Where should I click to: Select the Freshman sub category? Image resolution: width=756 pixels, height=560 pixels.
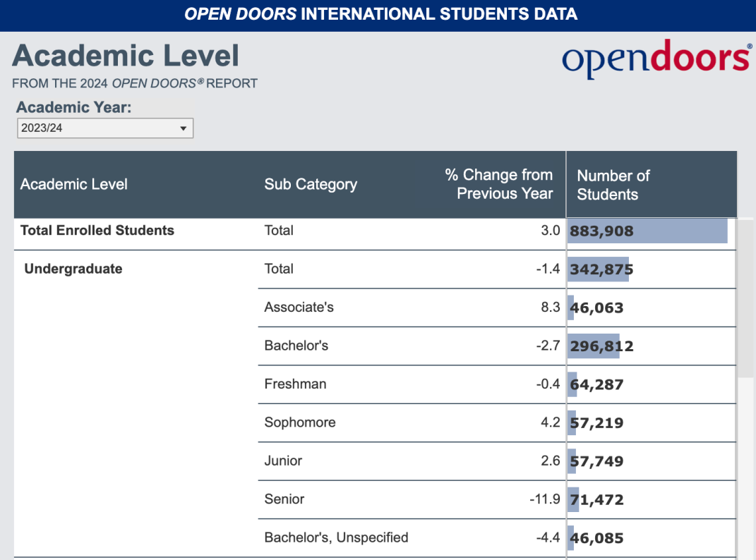pos(295,384)
